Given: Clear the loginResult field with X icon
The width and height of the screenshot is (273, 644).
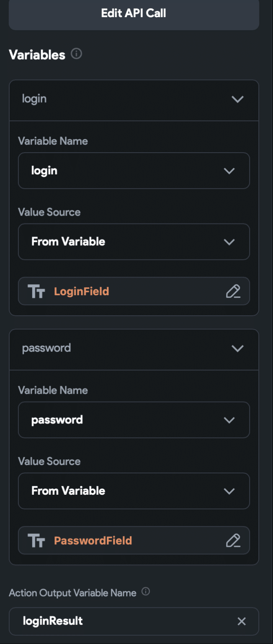Looking at the screenshot, I should [242, 621].
